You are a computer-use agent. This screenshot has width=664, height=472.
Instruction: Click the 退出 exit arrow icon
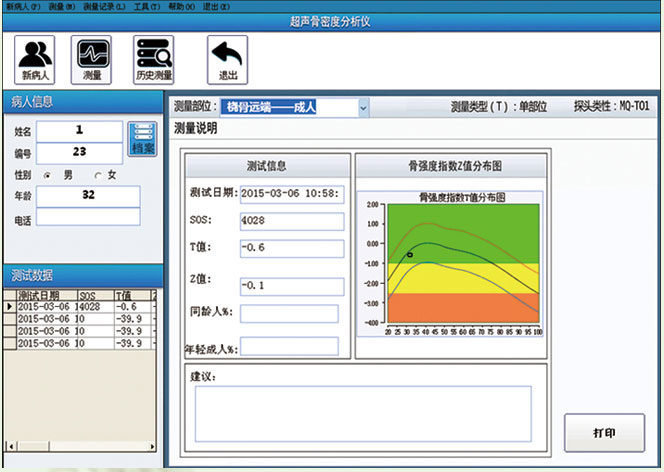click(x=227, y=59)
